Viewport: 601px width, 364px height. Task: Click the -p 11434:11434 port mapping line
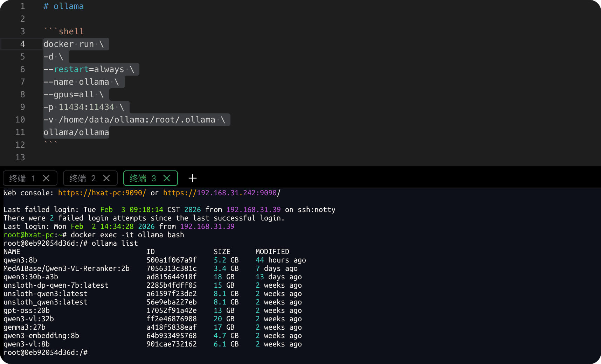84,107
